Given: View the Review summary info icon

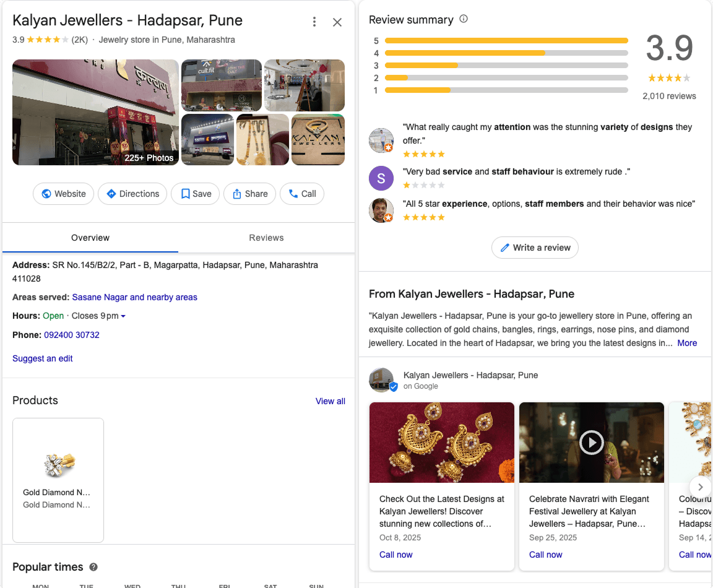Looking at the screenshot, I should click(x=463, y=19).
